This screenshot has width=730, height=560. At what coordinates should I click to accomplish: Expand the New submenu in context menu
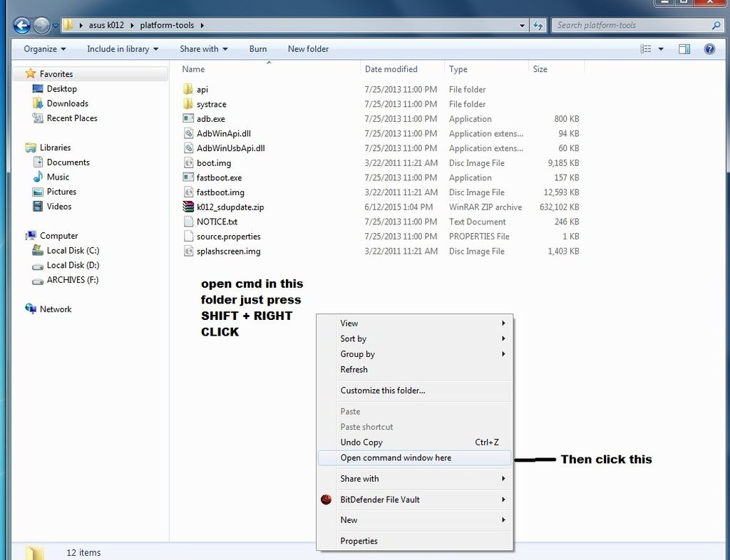click(x=349, y=520)
